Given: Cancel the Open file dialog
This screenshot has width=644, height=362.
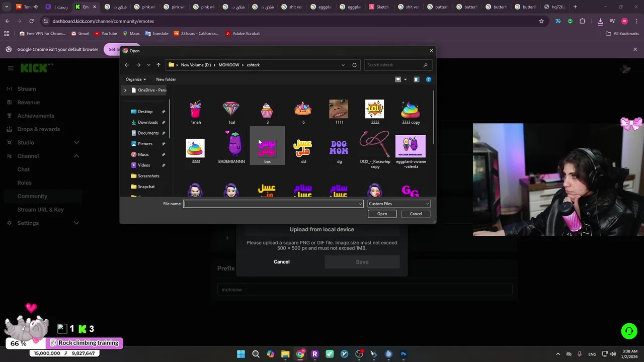Looking at the screenshot, I should click(x=416, y=214).
